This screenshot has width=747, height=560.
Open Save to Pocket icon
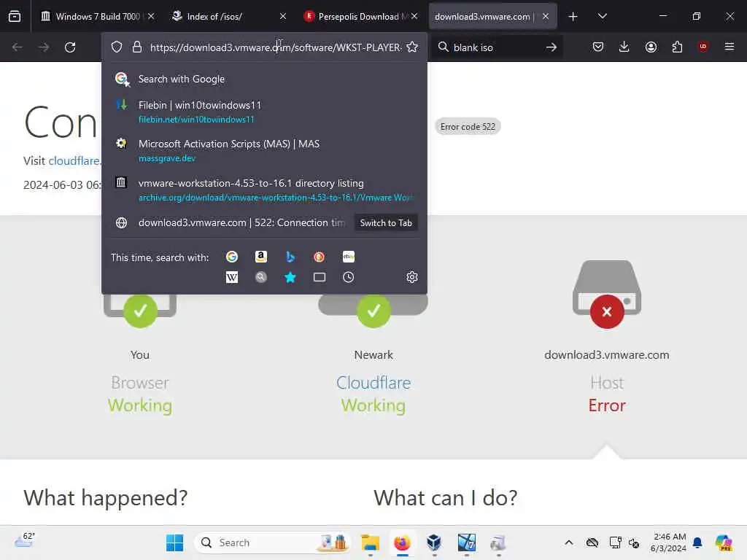(598, 47)
